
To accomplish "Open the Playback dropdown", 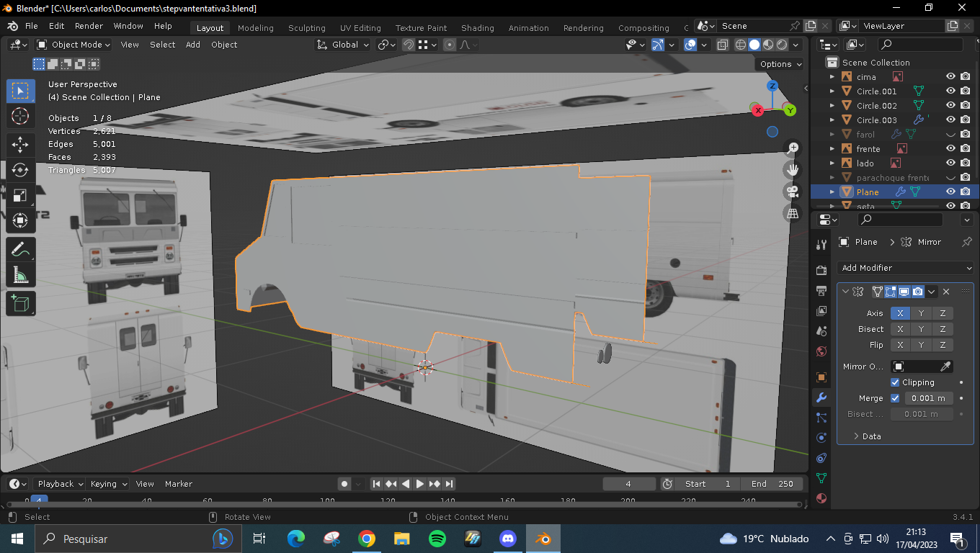I will (x=60, y=484).
